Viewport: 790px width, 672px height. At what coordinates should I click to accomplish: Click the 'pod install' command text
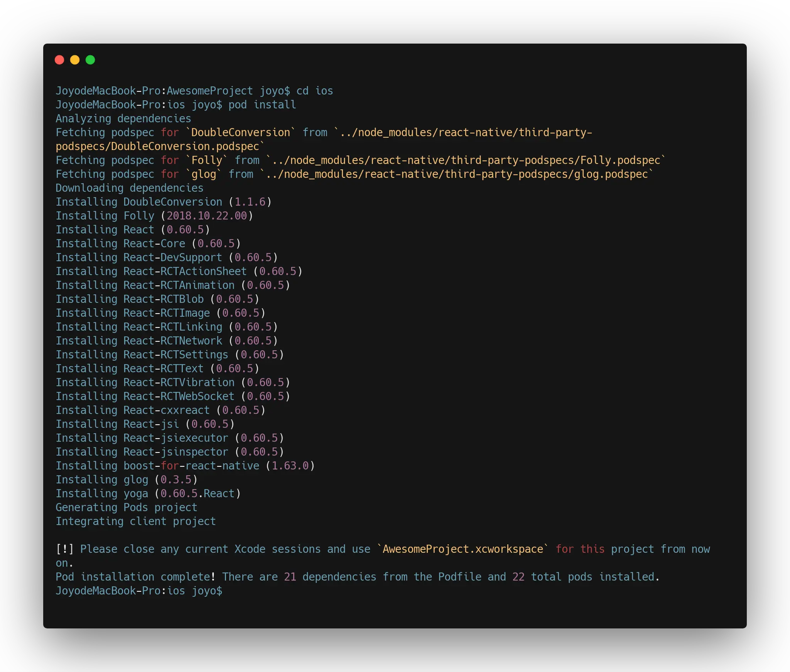(262, 105)
